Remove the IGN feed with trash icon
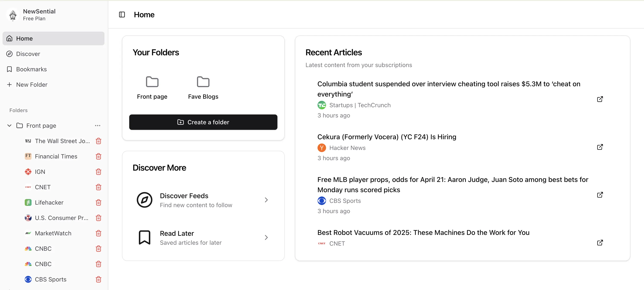 coord(99,172)
